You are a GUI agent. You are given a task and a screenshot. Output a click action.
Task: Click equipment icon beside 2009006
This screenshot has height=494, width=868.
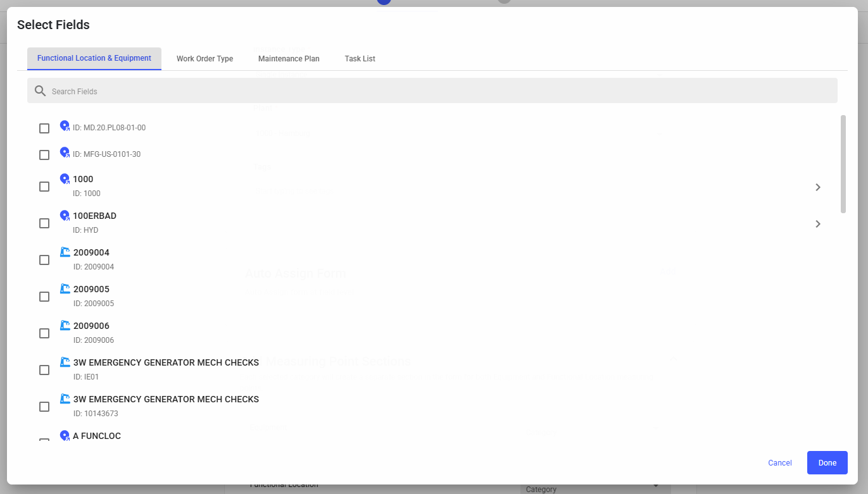click(65, 326)
